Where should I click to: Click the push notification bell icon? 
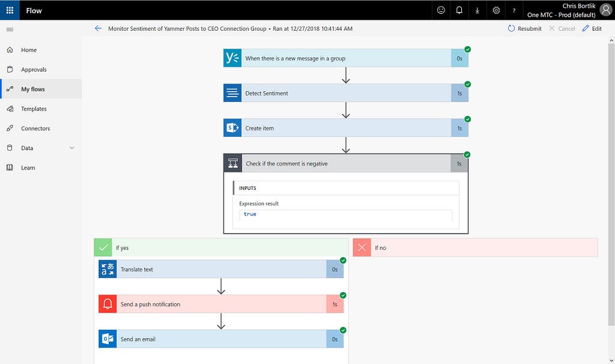tap(108, 304)
